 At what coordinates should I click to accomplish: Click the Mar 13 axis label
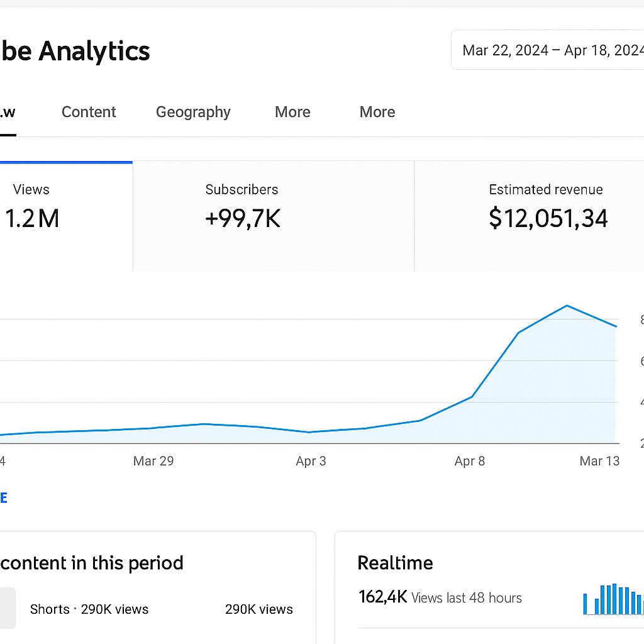click(599, 461)
